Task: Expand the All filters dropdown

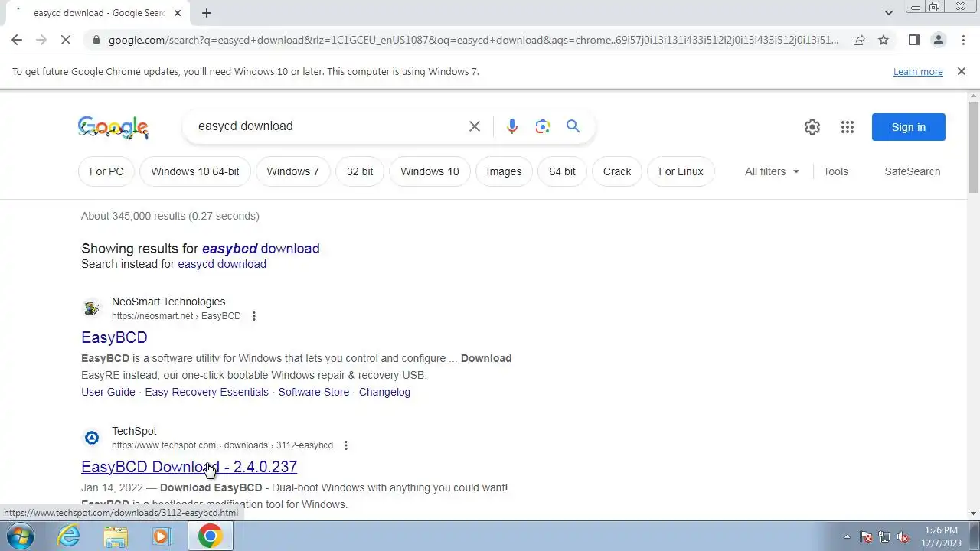Action: (772, 171)
